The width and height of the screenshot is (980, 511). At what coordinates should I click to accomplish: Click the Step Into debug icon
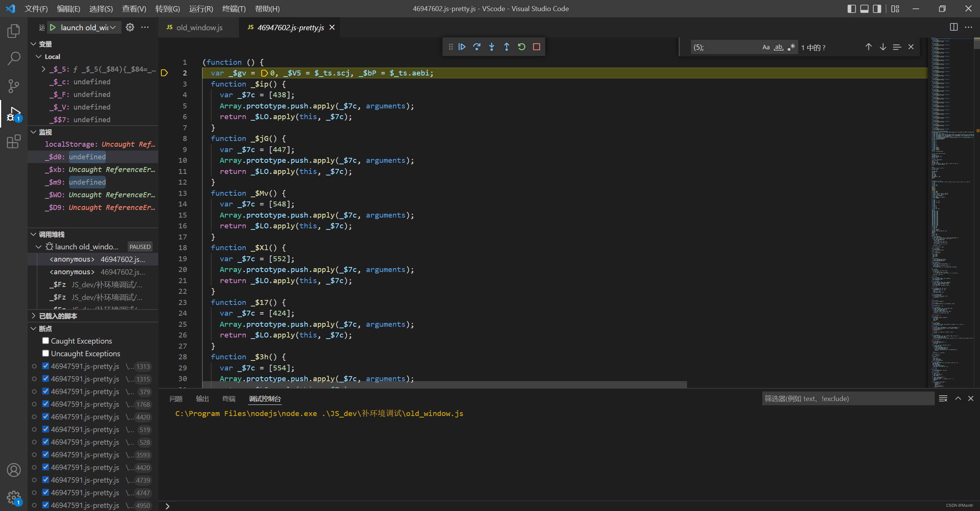coord(492,47)
